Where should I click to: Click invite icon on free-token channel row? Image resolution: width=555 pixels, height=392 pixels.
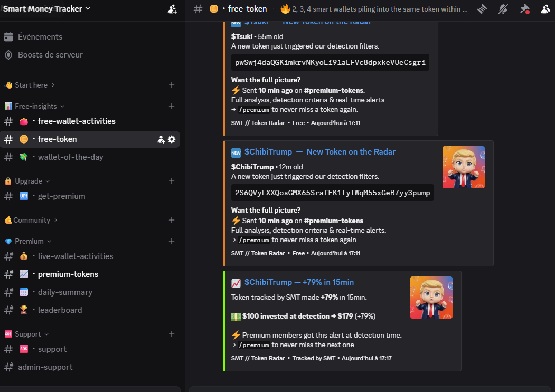[161, 139]
